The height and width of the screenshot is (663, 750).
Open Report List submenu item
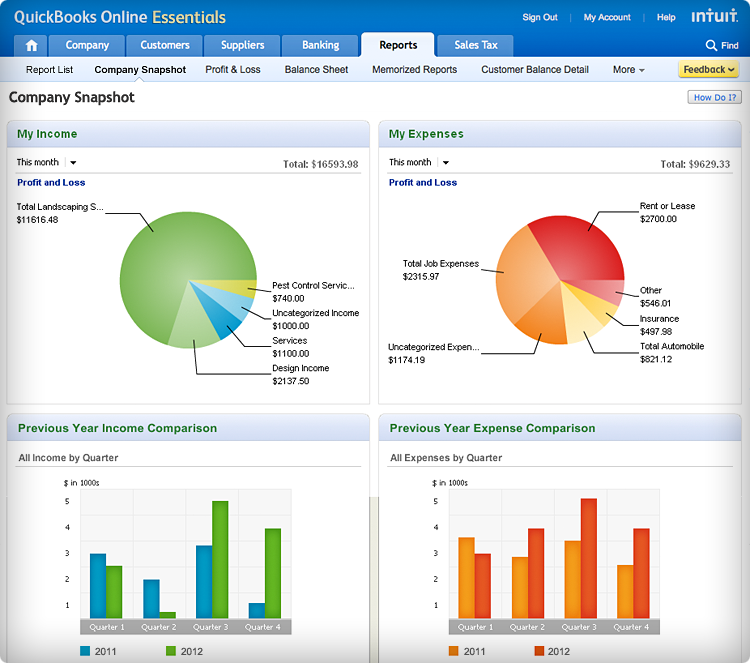tap(49, 70)
